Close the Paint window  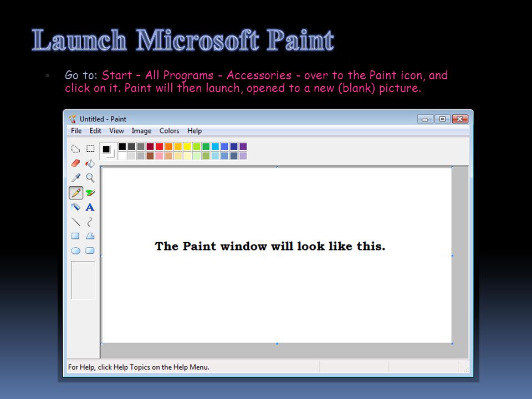(x=460, y=119)
